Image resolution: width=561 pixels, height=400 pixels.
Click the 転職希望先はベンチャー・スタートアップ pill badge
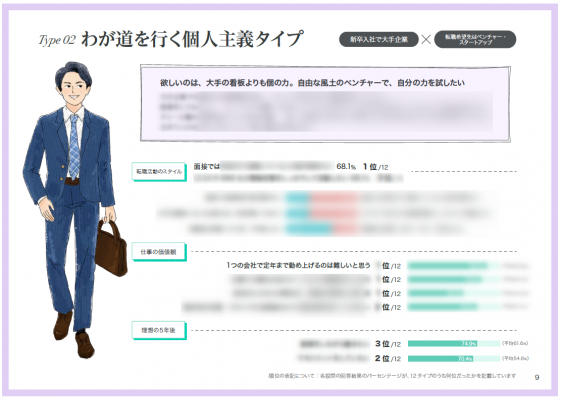pyautogui.click(x=475, y=39)
